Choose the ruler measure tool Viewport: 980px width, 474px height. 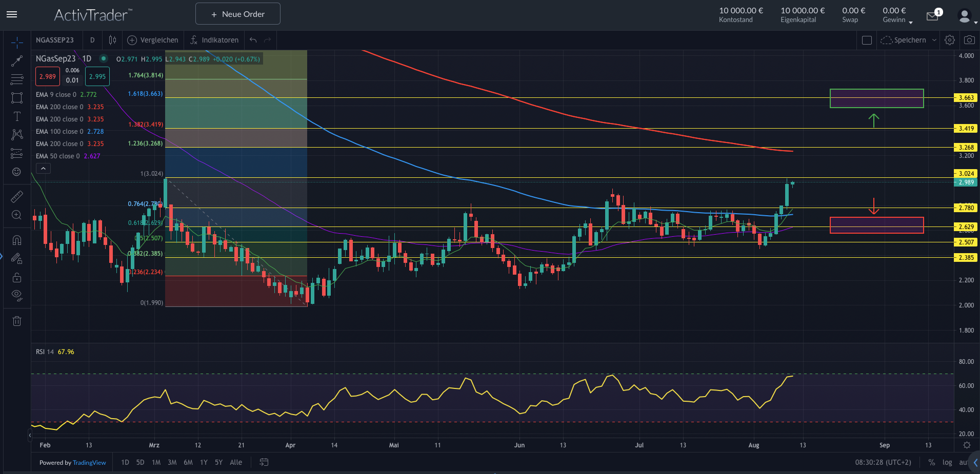pyautogui.click(x=17, y=197)
